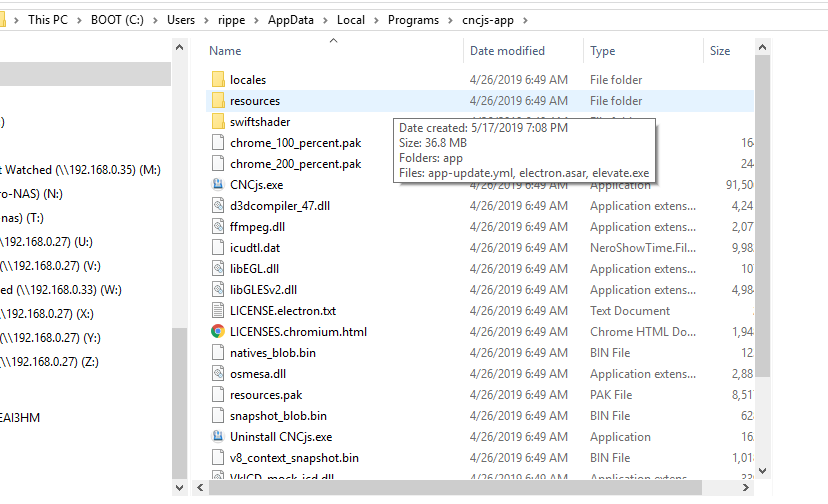This screenshot has height=504, width=828.
Task: Click PAK File type of resources.pak
Action: pyautogui.click(x=611, y=395)
